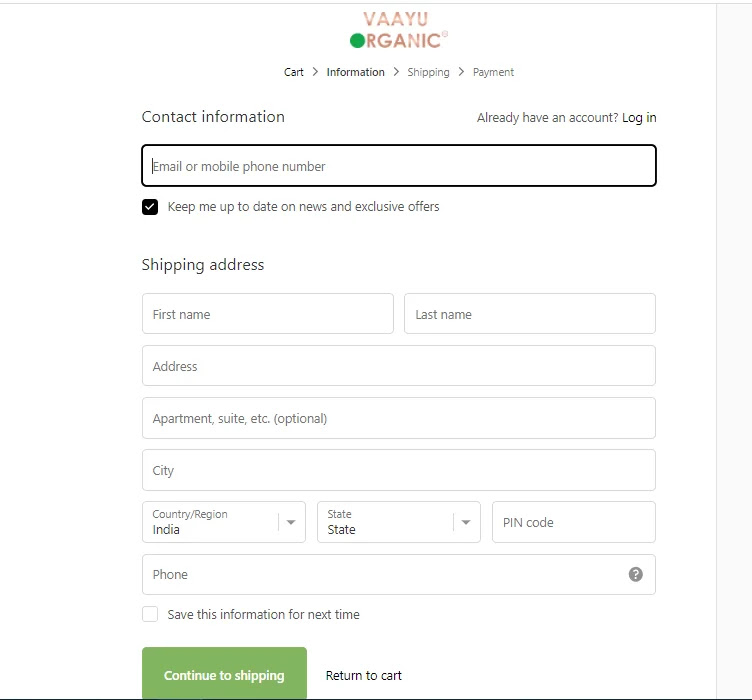Click the Last name field

point(530,314)
